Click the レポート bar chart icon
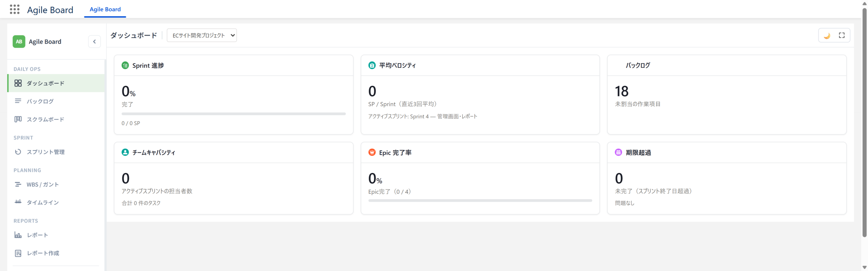 [18, 235]
